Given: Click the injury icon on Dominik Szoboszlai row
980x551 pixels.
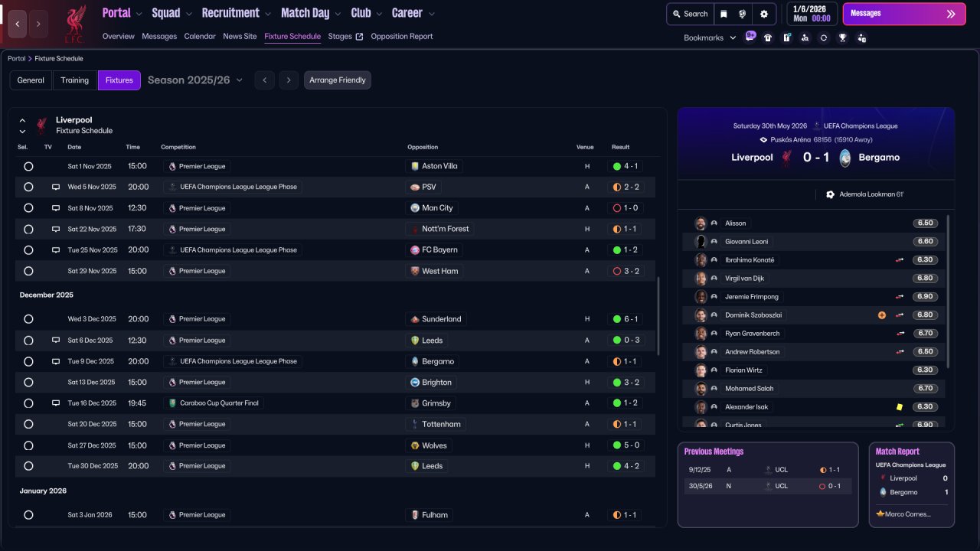Looking at the screenshot, I should tap(882, 315).
